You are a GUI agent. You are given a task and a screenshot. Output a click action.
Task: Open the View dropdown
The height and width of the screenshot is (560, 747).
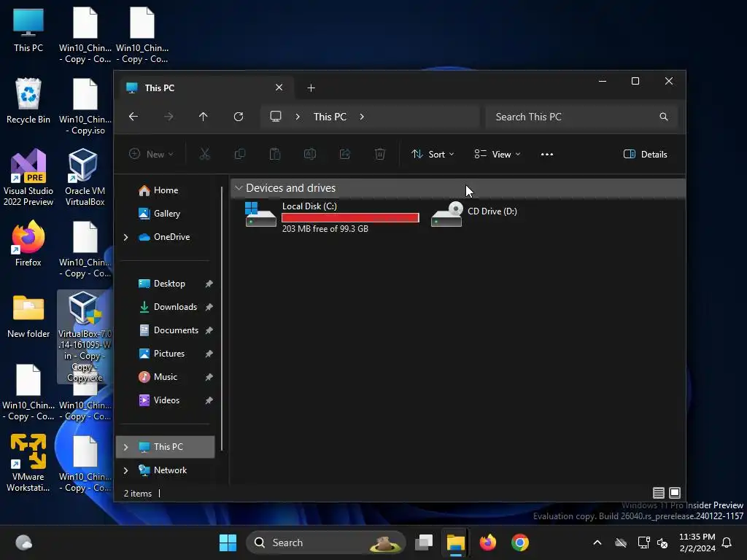pos(498,155)
